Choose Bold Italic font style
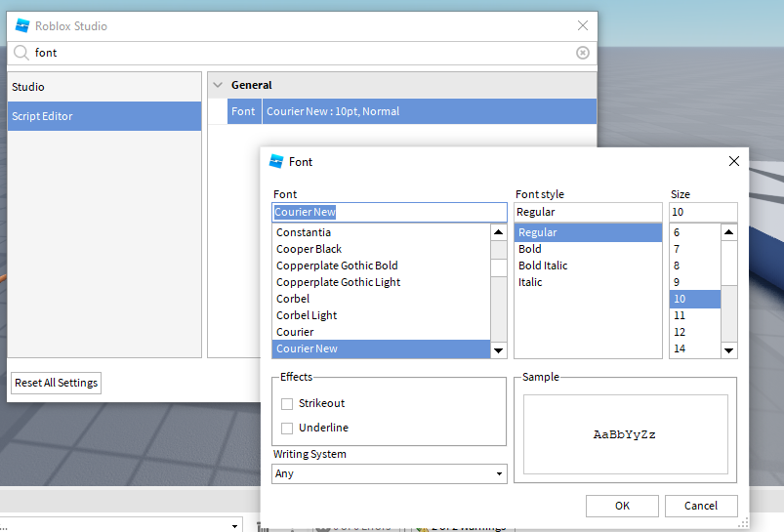784x532 pixels. point(588,266)
